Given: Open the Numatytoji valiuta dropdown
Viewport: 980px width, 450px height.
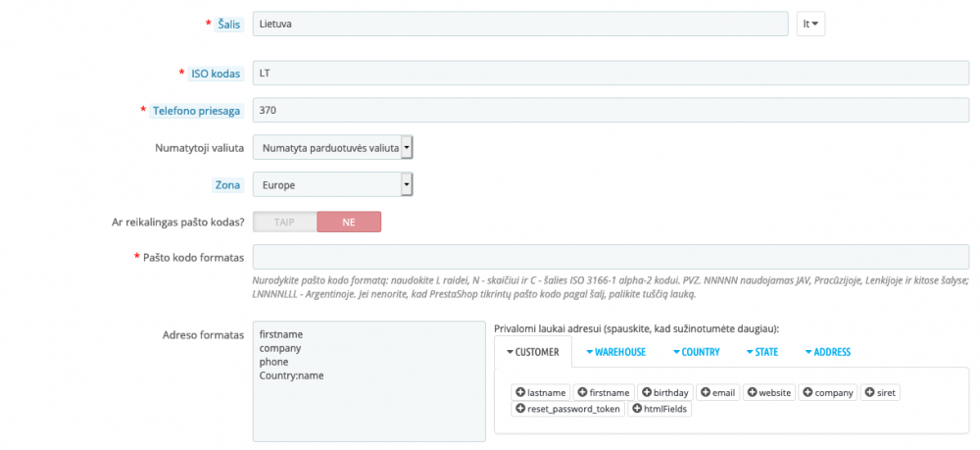Looking at the screenshot, I should 332,147.
